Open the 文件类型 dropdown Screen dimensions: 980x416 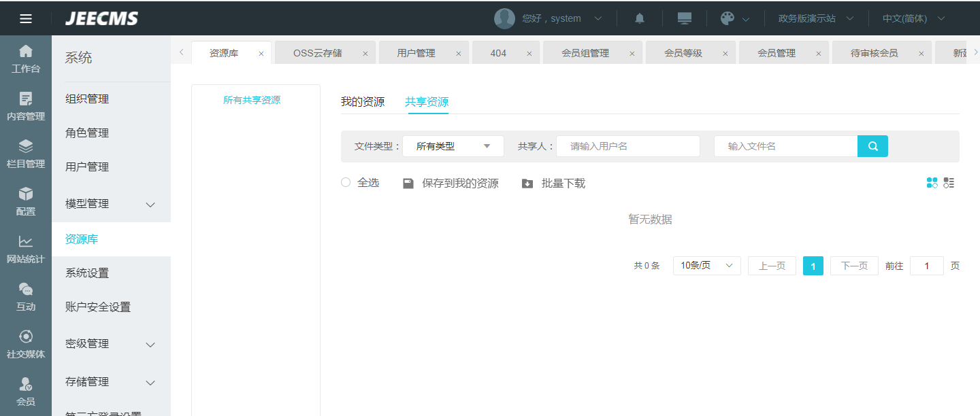[453, 146]
